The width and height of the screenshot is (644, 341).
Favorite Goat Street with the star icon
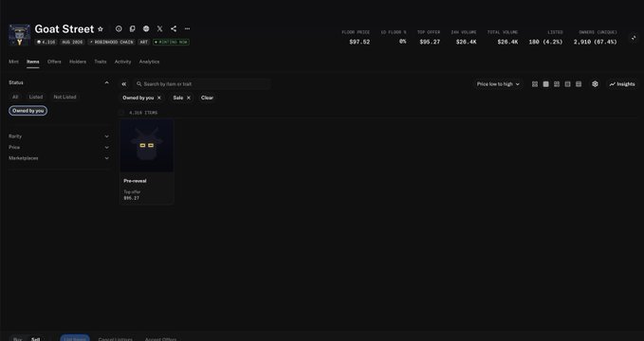click(101, 29)
